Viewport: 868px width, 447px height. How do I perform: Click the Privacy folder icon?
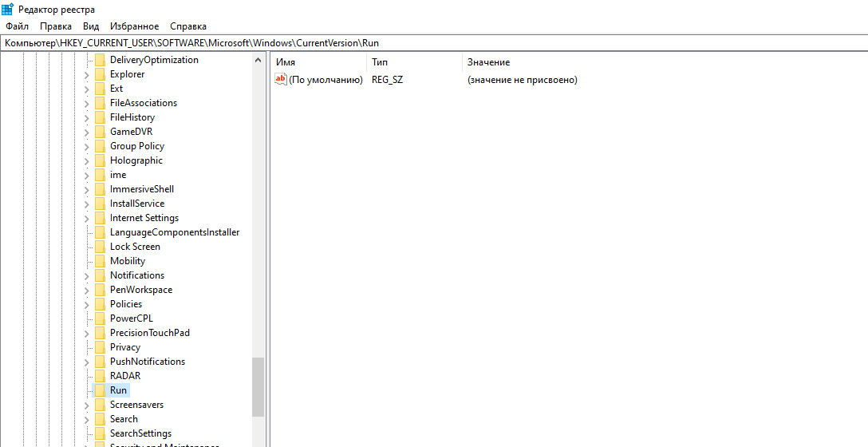point(99,347)
